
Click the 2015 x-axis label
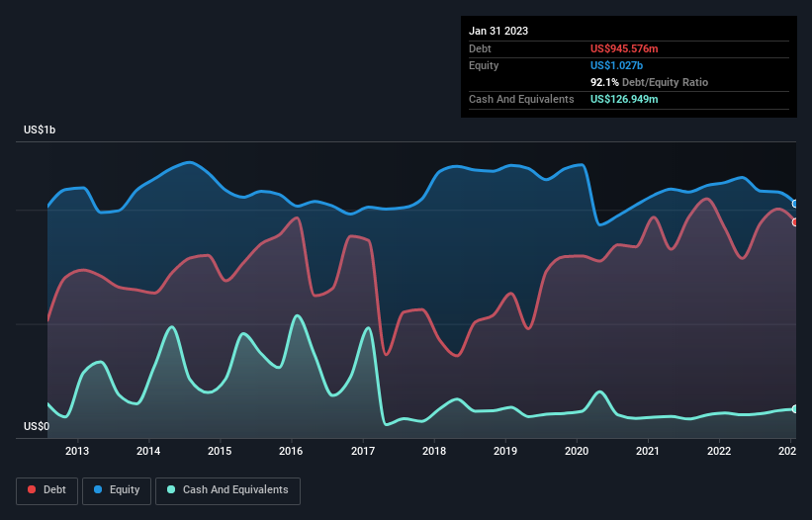point(220,451)
